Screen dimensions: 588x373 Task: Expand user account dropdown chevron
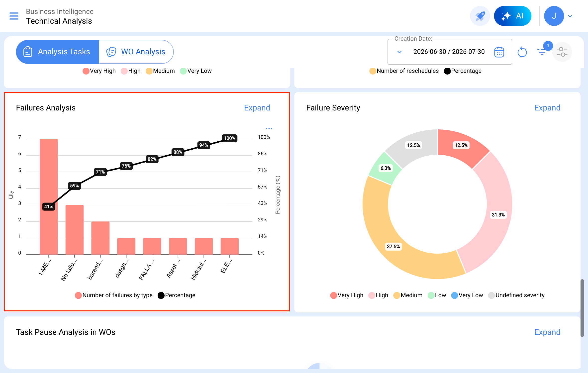tap(570, 16)
